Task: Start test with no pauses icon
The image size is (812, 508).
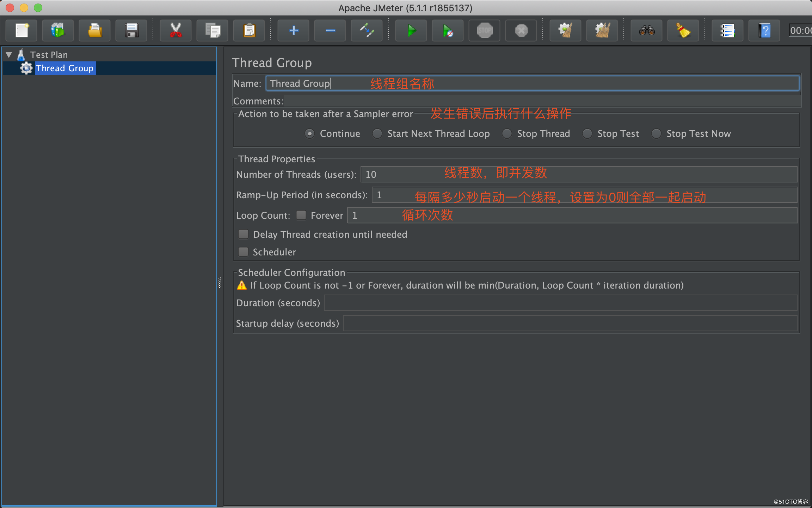Action: click(448, 31)
